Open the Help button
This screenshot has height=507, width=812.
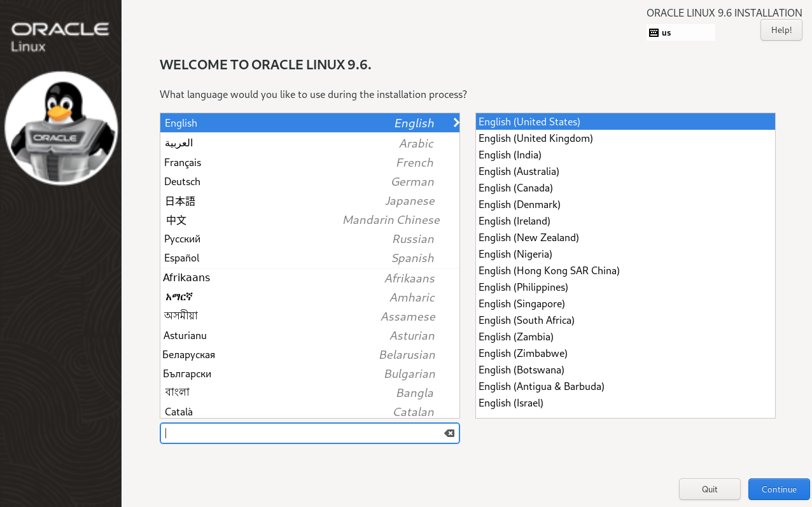click(781, 30)
